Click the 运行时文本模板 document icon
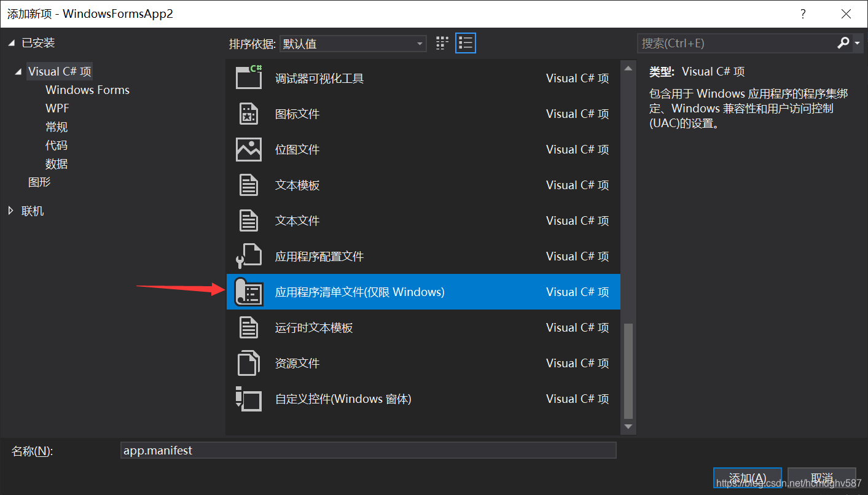 [249, 327]
